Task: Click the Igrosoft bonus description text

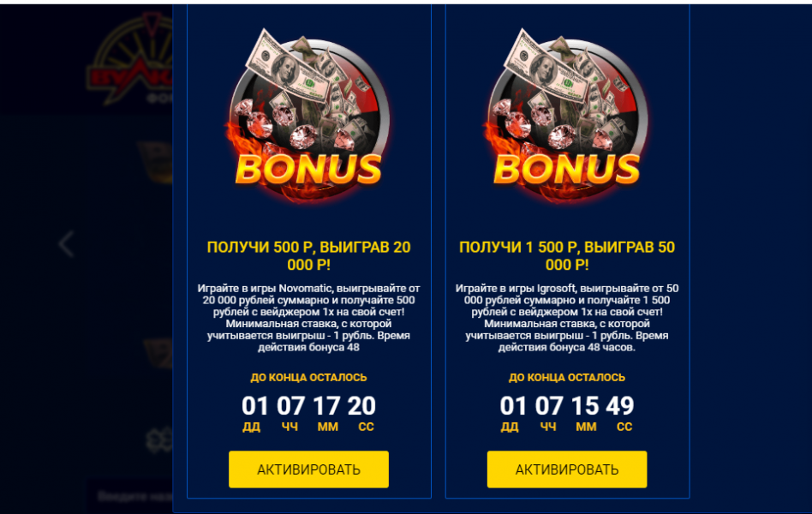Action: (567, 318)
